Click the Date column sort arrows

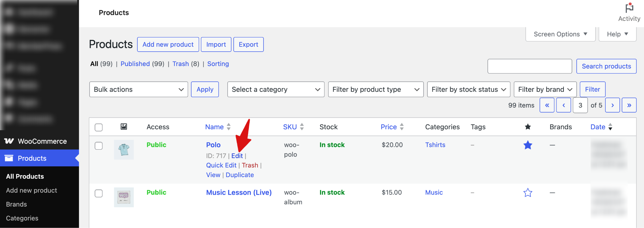(610, 127)
